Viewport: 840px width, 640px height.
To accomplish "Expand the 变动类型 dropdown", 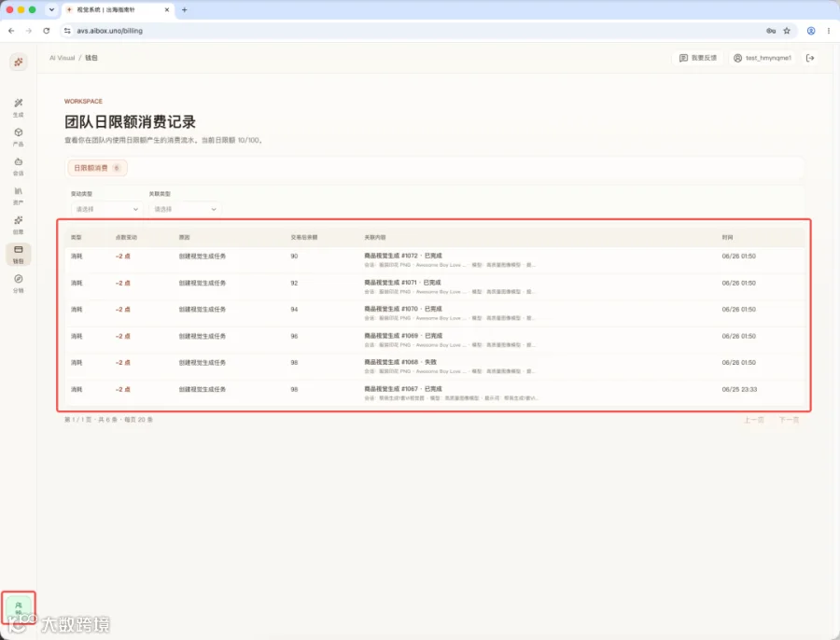I will 106,209.
